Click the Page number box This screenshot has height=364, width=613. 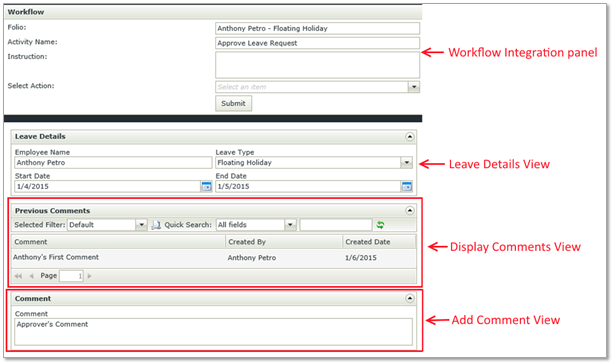coord(71,276)
